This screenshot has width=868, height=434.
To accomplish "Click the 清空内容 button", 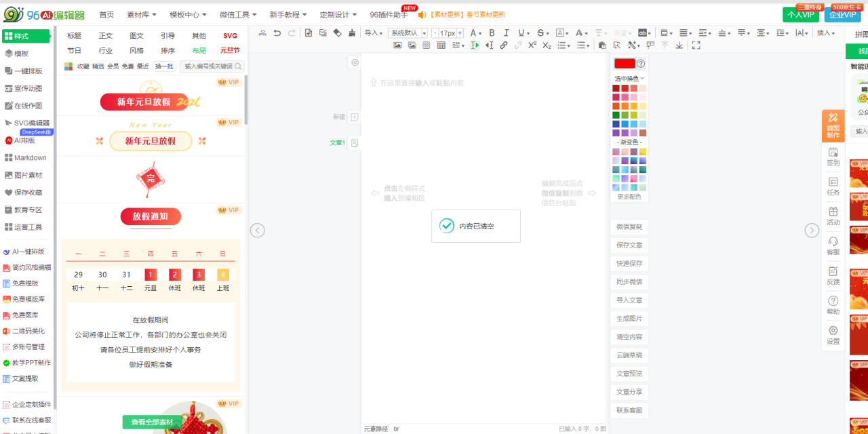I will [x=629, y=337].
